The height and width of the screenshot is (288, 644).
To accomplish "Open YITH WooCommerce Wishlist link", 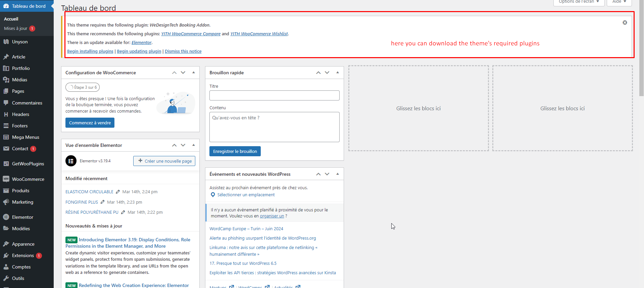I will click(x=259, y=34).
